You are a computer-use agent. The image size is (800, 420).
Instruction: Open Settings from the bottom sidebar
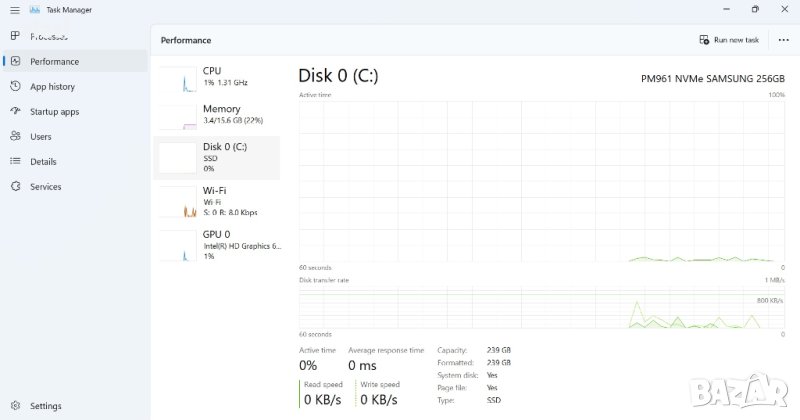pos(15,406)
